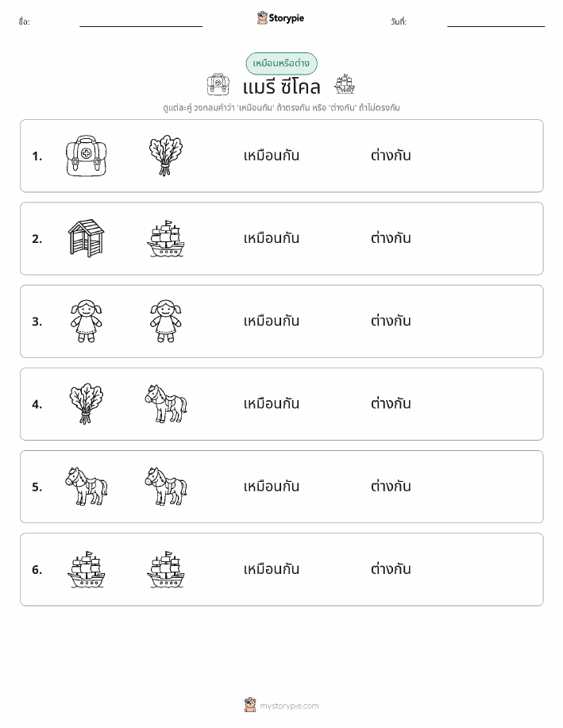Click the first-aid bag picture in row 1
This screenshot has height=728, width=563.
tap(86, 156)
